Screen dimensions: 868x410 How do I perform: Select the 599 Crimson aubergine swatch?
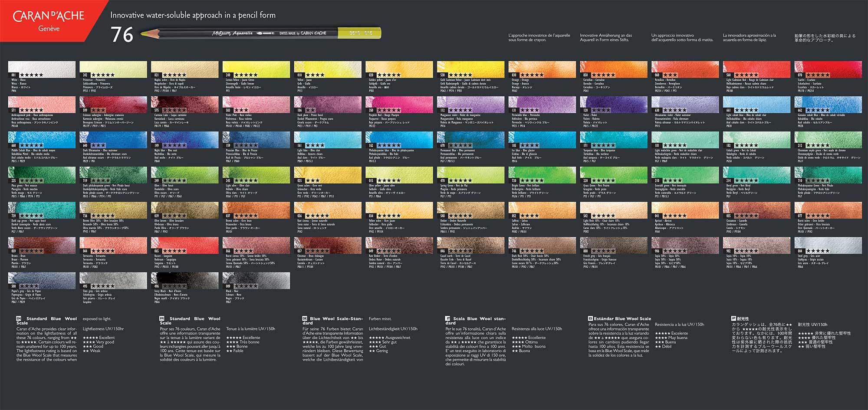click(x=113, y=105)
